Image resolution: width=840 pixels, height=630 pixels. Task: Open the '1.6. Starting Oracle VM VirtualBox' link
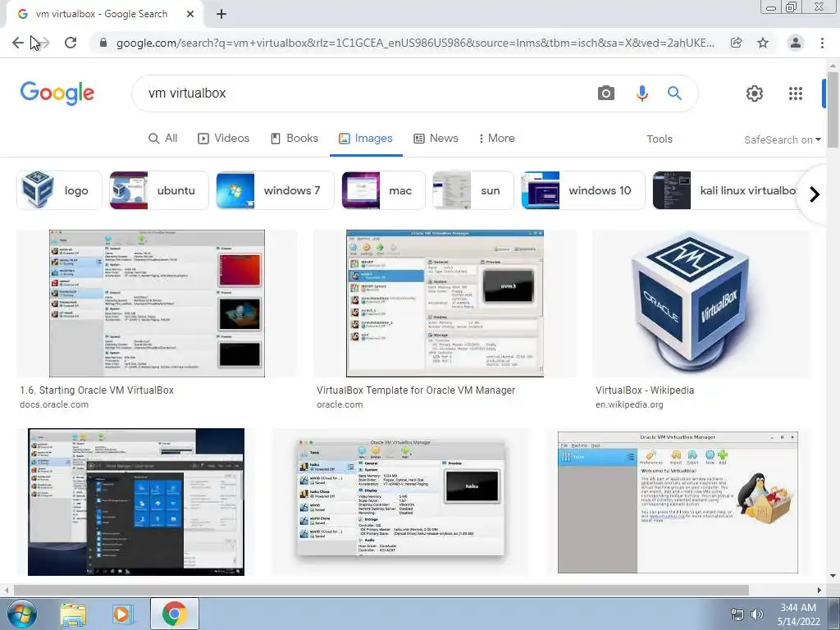(97, 390)
